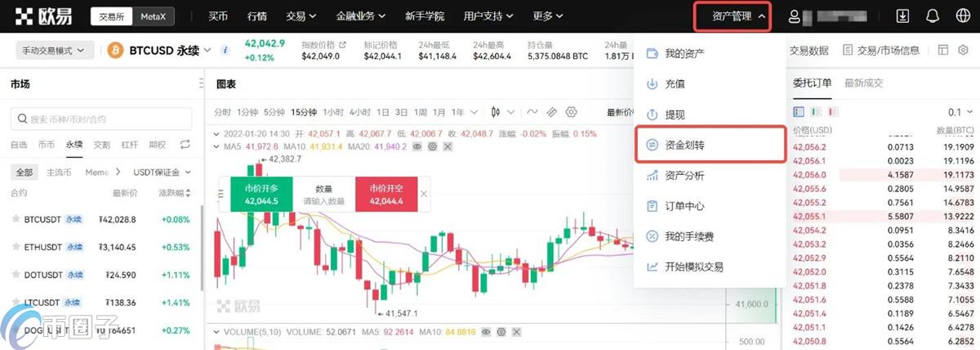Remove the VOLUME indicator with X

(x=516, y=332)
